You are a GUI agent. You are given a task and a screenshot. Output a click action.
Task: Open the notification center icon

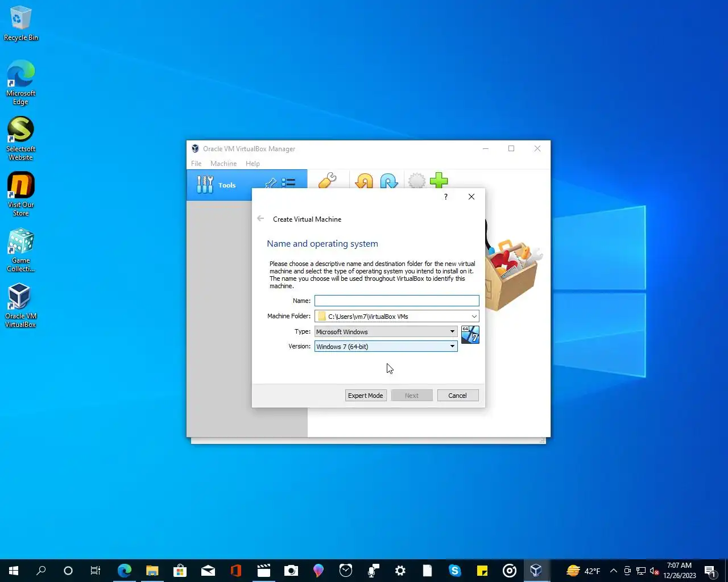coord(710,571)
